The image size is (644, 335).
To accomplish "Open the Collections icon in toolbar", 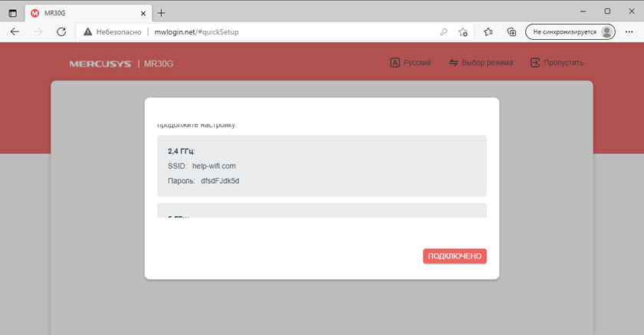I will tap(511, 31).
